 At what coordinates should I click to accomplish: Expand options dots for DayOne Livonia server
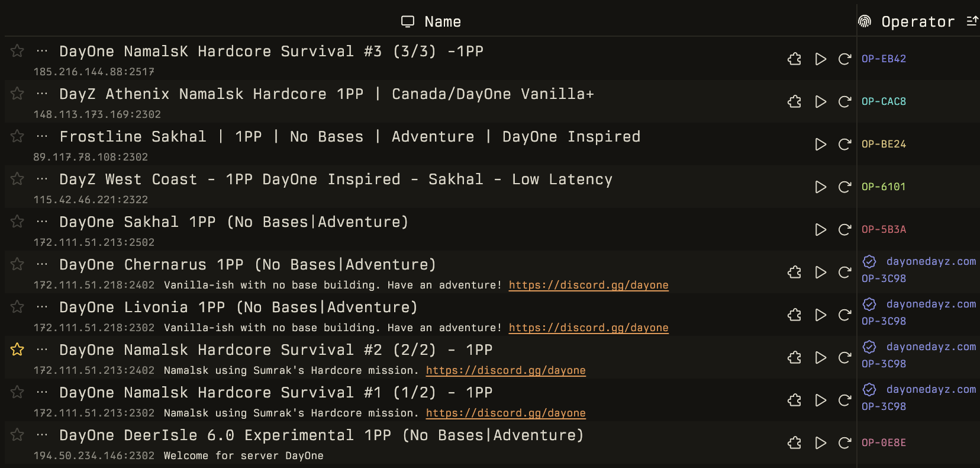point(41,307)
